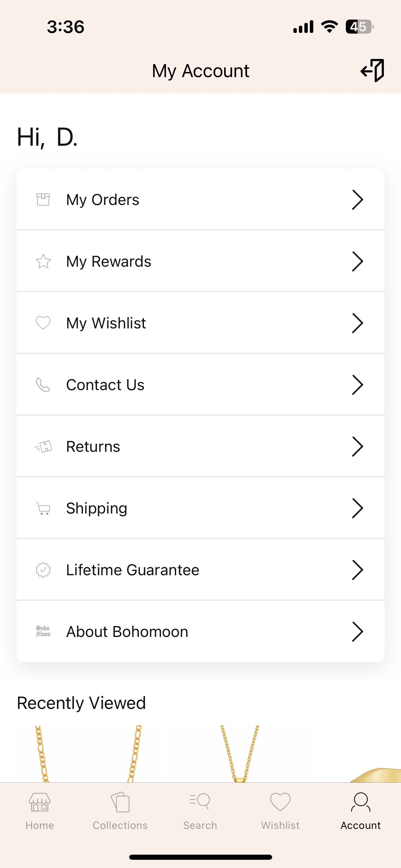
Task: Expand My Orders with its chevron
Action: 357,200
